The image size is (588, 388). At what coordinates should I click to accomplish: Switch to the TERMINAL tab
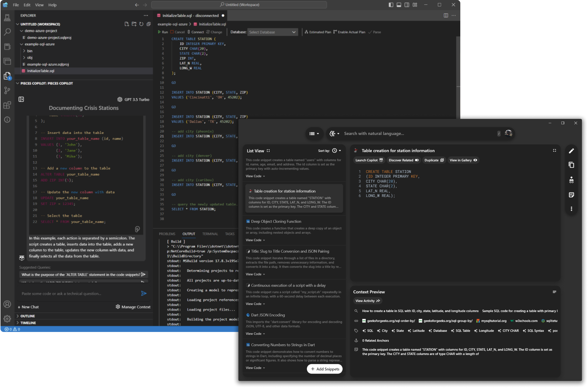(210, 234)
